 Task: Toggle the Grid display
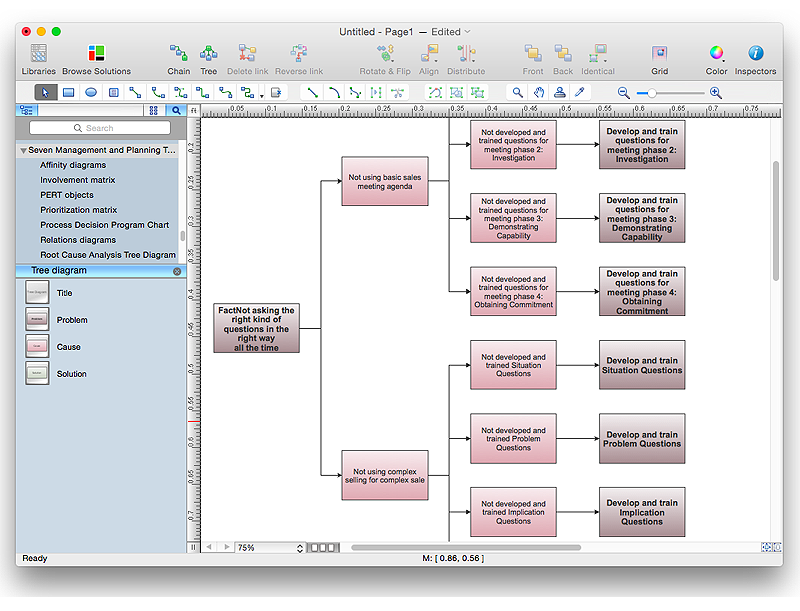pos(659,54)
